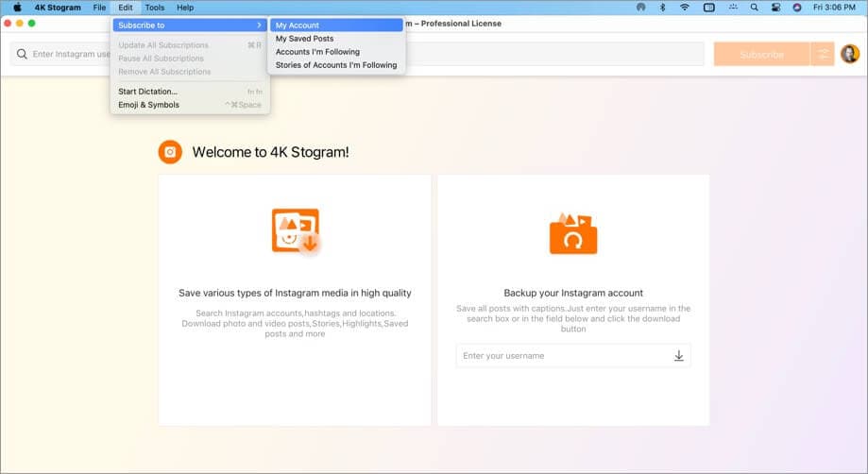Select Stories of Accounts I'm Following

(x=336, y=65)
